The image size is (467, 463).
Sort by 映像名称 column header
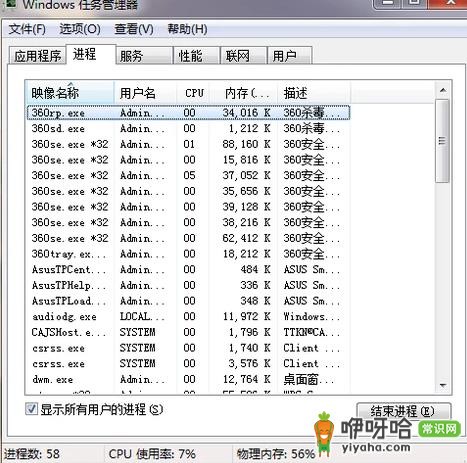pos(70,93)
